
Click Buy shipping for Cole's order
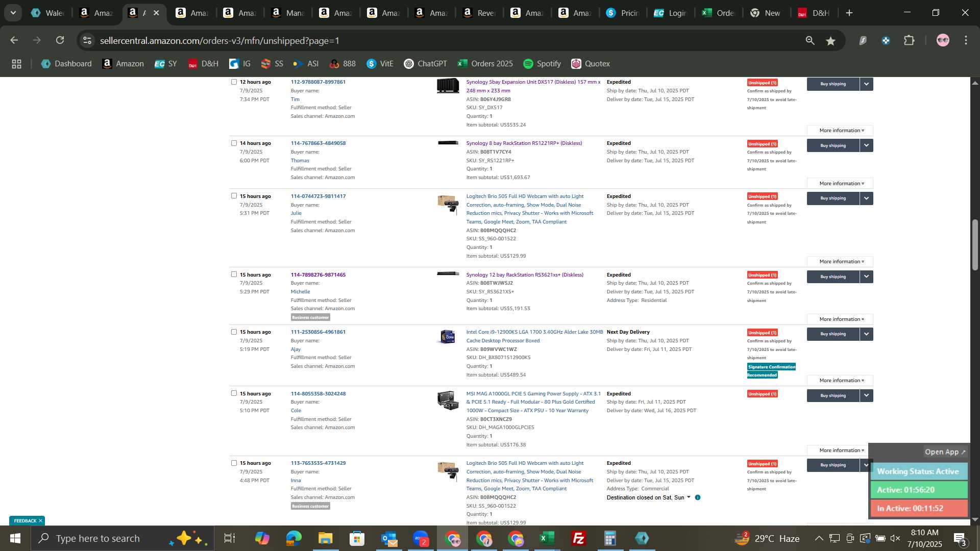click(x=833, y=395)
